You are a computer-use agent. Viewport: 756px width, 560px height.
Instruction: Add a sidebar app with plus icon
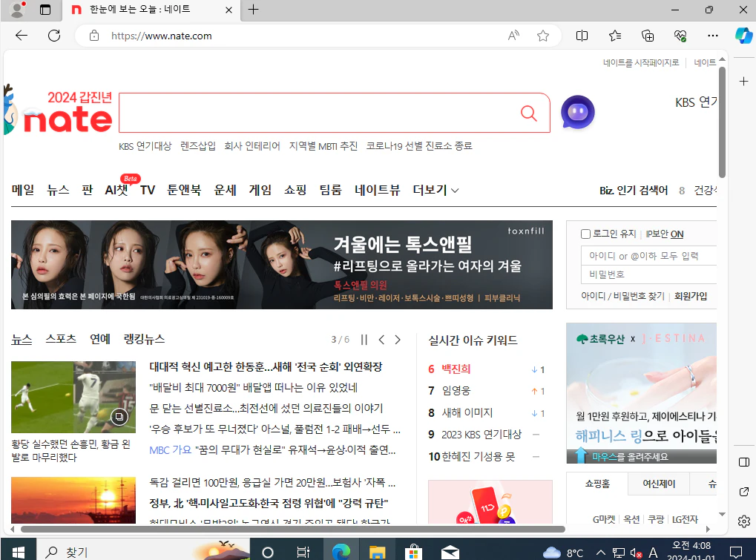click(x=743, y=82)
